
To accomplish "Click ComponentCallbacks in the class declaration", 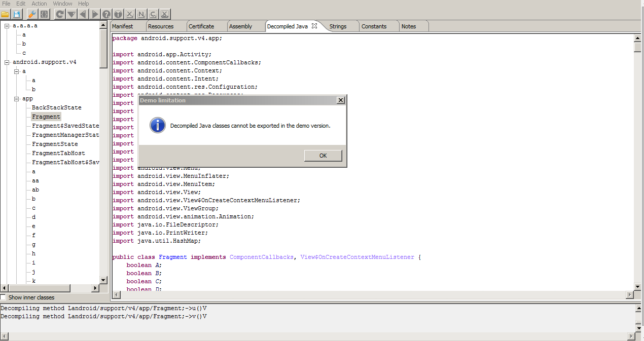I will 262,257.
